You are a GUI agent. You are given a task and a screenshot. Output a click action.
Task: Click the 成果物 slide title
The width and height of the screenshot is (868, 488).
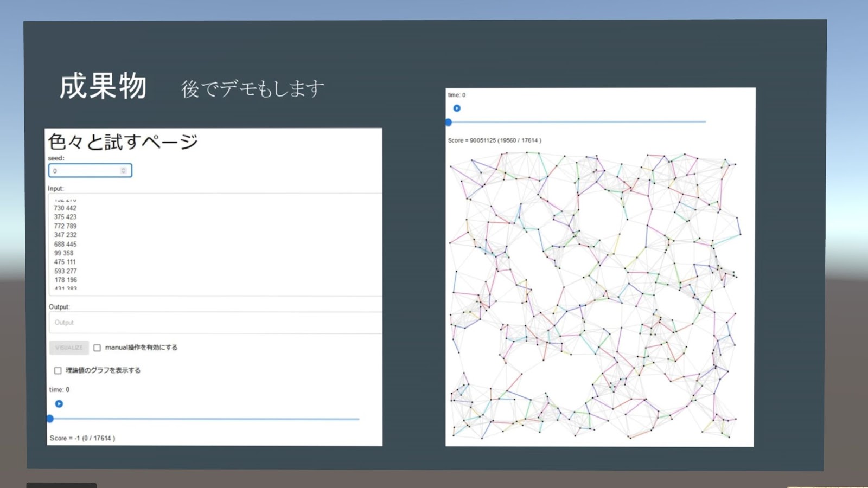[x=103, y=87]
